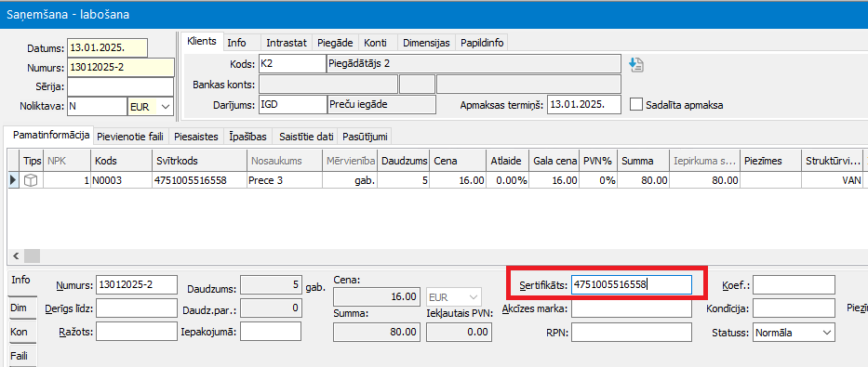Select the bottom-left Info side tab
Screen dimensions: 868x367
coord(21,281)
